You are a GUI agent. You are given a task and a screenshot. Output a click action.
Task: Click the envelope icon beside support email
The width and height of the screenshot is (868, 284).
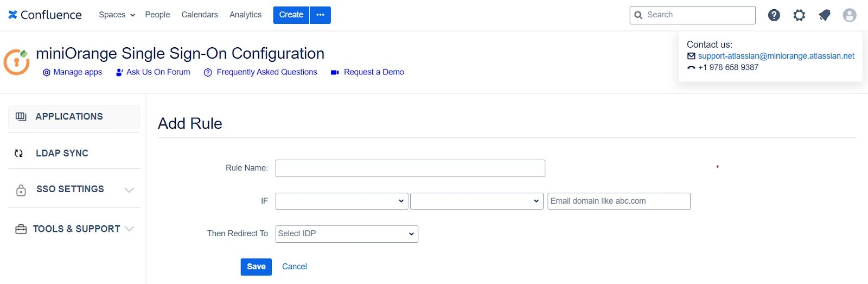(691, 56)
